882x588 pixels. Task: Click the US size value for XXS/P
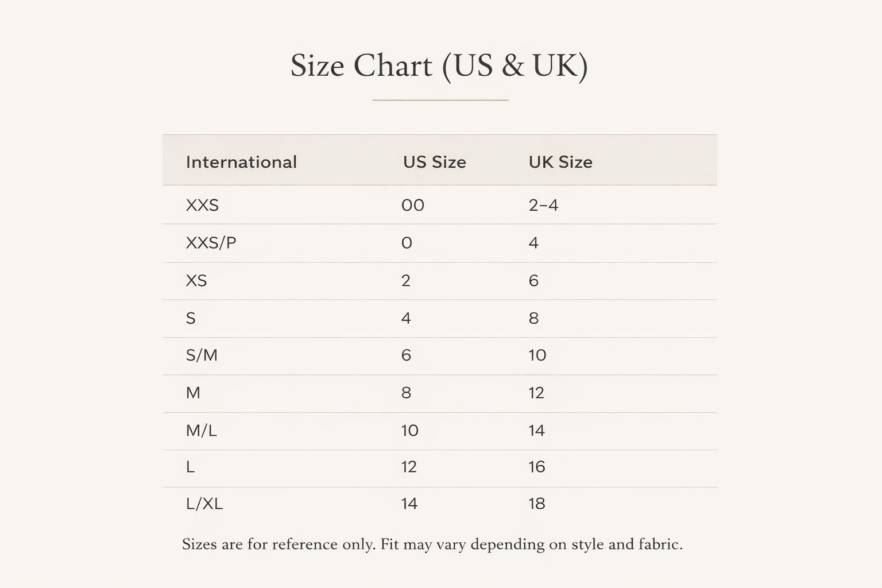(x=407, y=243)
